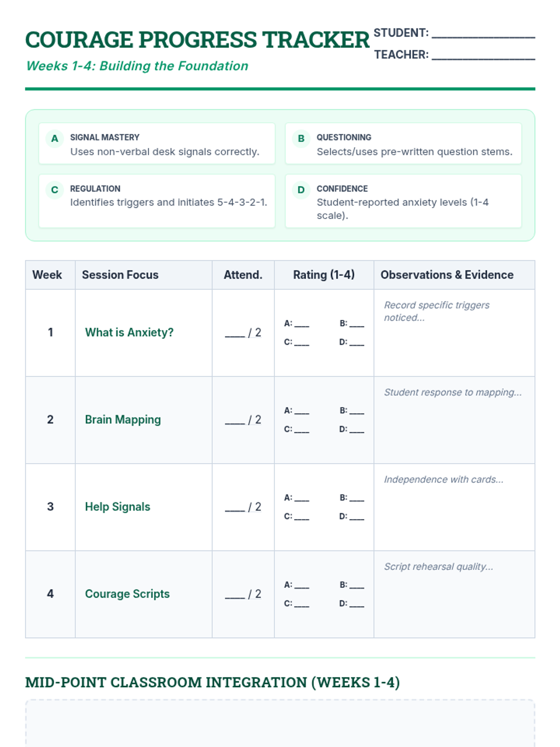Click the STUDENT name blank line

pyautogui.click(x=483, y=34)
